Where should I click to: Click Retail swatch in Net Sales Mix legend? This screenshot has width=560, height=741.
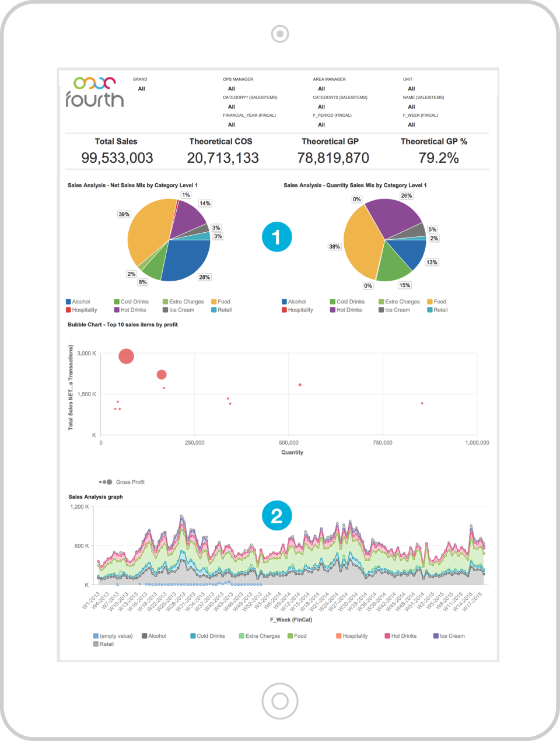[214, 310]
